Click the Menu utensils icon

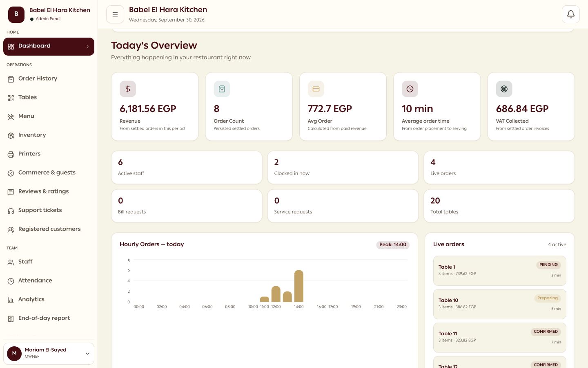[x=11, y=117]
